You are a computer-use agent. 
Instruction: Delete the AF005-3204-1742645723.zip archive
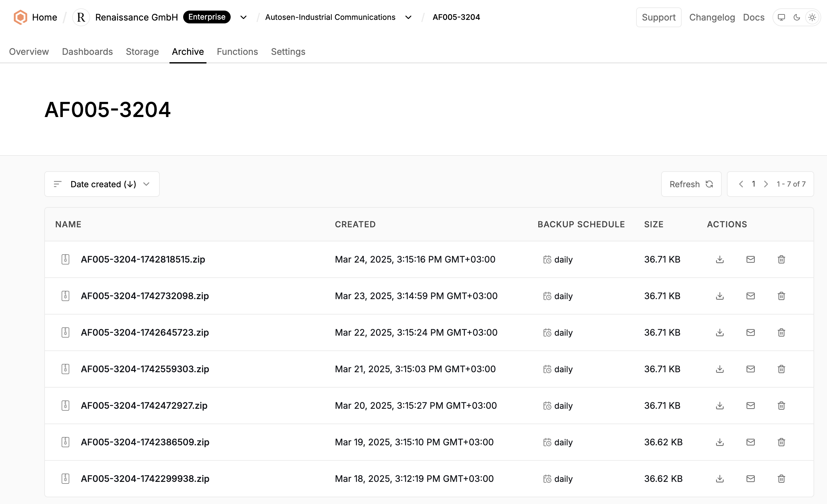point(781,332)
